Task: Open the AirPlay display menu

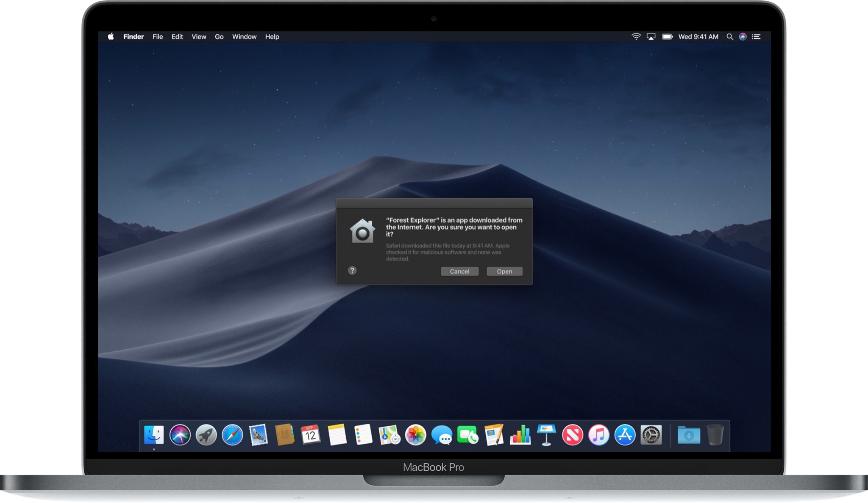Action: (x=651, y=37)
